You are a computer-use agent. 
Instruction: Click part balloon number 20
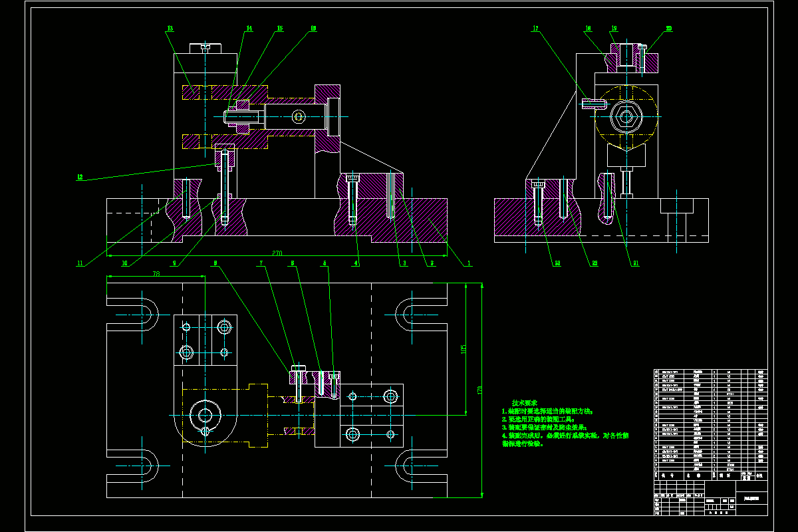pyautogui.click(x=668, y=29)
